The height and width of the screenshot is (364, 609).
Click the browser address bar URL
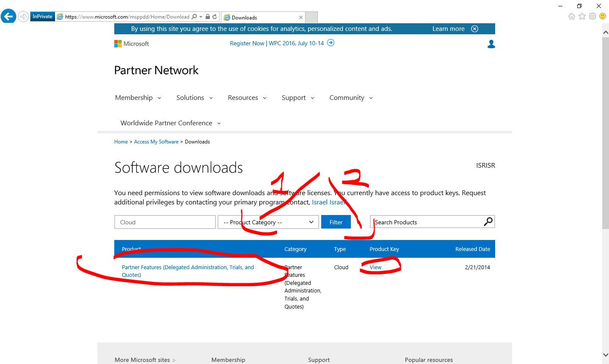[x=127, y=17]
